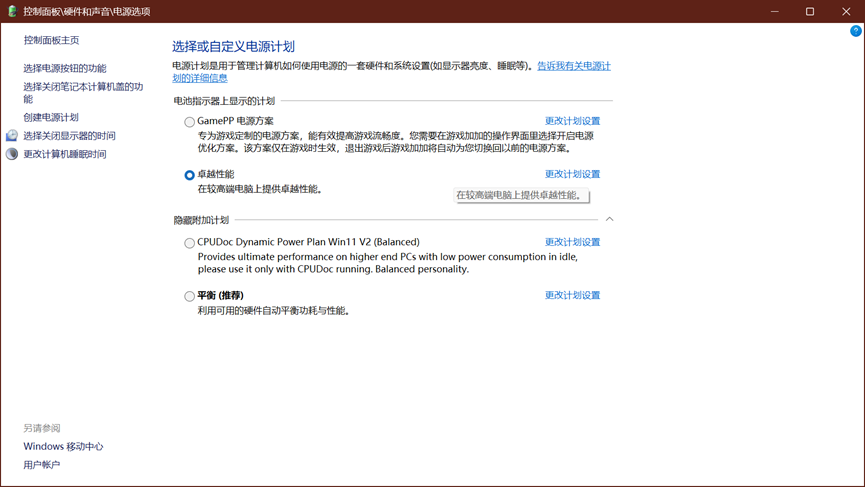Open Windows 移动中心 link

tap(63, 446)
